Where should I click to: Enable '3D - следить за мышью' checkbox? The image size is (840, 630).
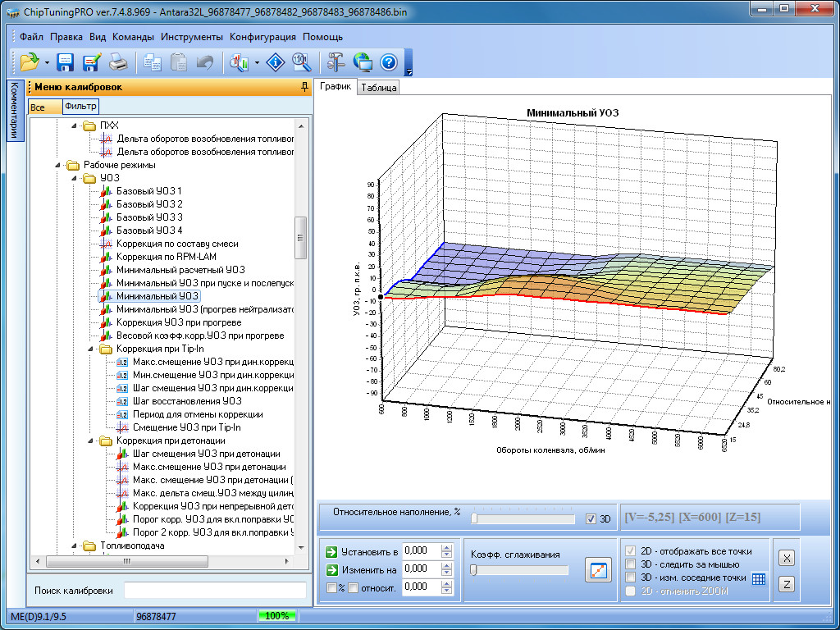[630, 564]
